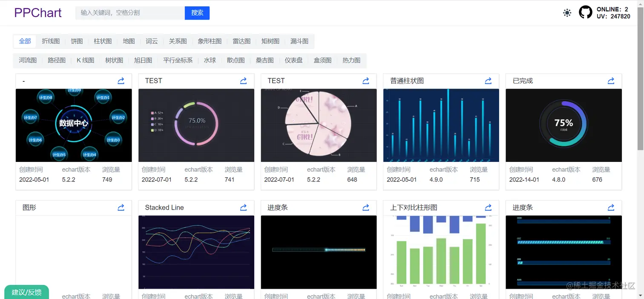Open the 75.0% donut chart thumbnail

(x=196, y=125)
